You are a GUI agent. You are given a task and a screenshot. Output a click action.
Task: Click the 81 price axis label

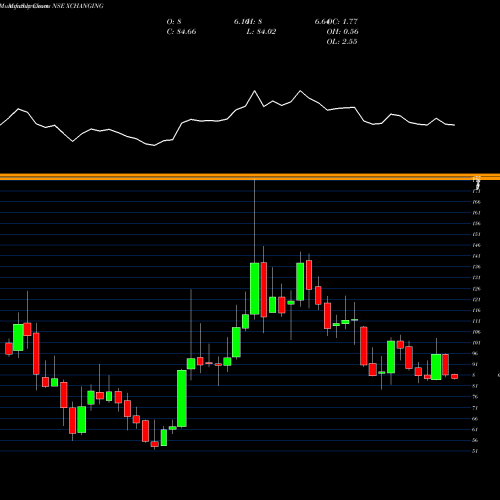[x=476, y=386]
